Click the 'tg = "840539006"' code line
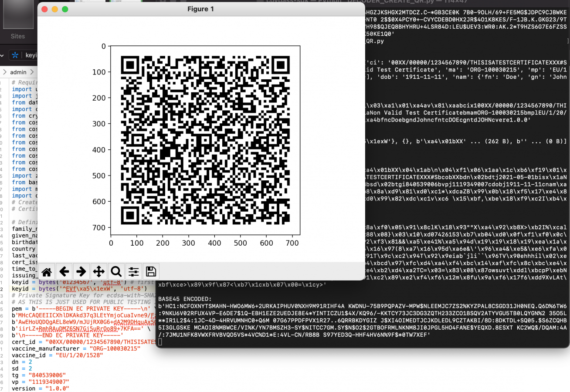This screenshot has width=570, height=392. pyautogui.click(x=39, y=375)
